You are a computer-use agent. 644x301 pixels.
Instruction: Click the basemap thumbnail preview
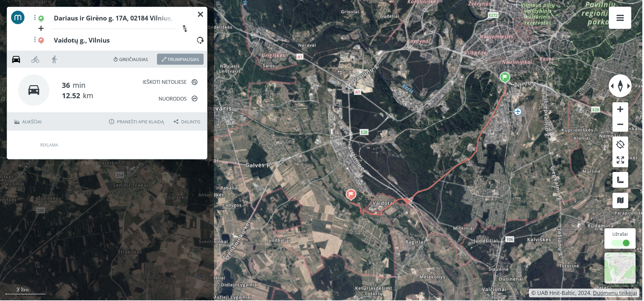620,268
